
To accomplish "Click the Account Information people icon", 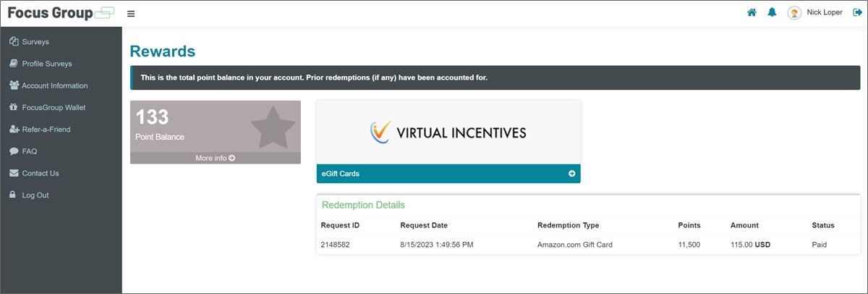I will (14, 85).
